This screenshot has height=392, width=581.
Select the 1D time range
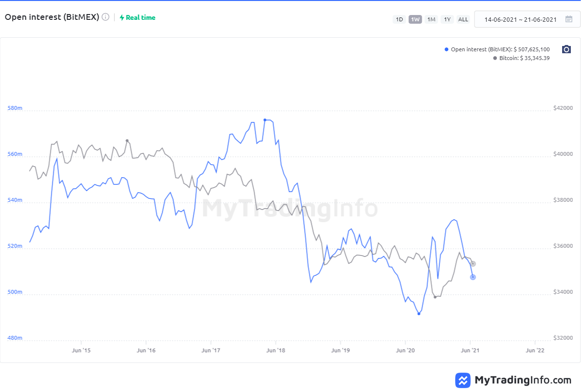pos(399,19)
